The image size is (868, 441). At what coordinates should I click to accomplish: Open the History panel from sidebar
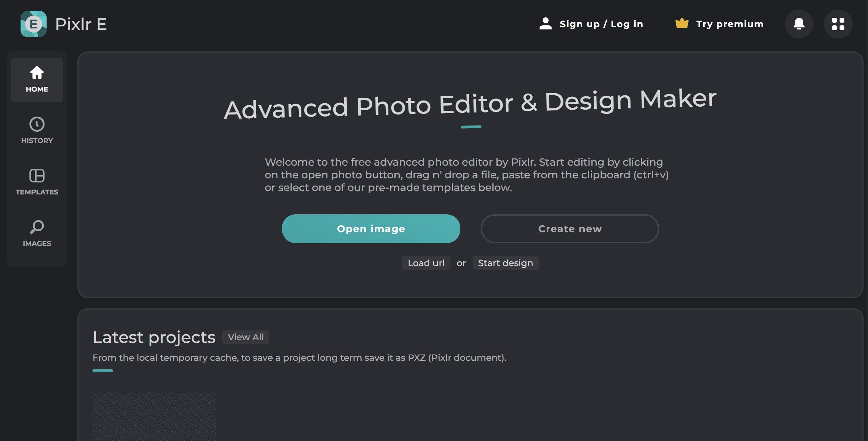37,130
